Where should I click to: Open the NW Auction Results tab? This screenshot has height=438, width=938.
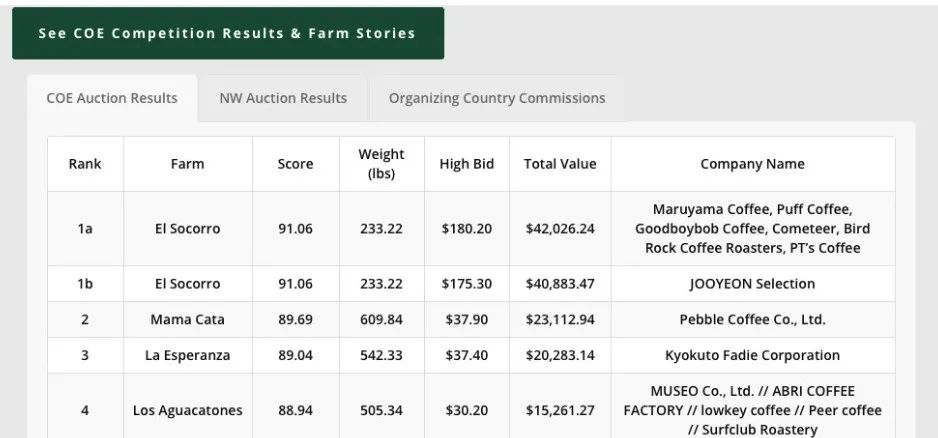click(x=283, y=98)
